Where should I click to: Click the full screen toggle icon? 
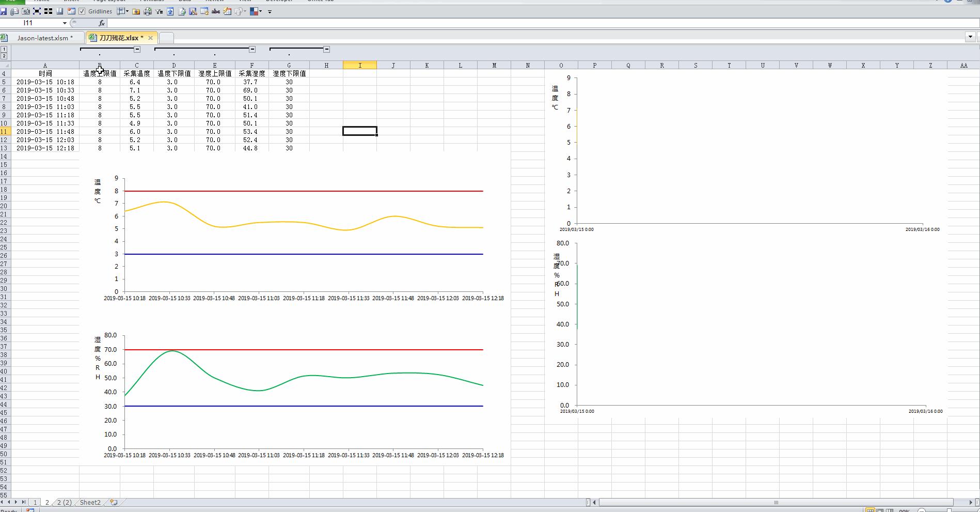pos(37,11)
